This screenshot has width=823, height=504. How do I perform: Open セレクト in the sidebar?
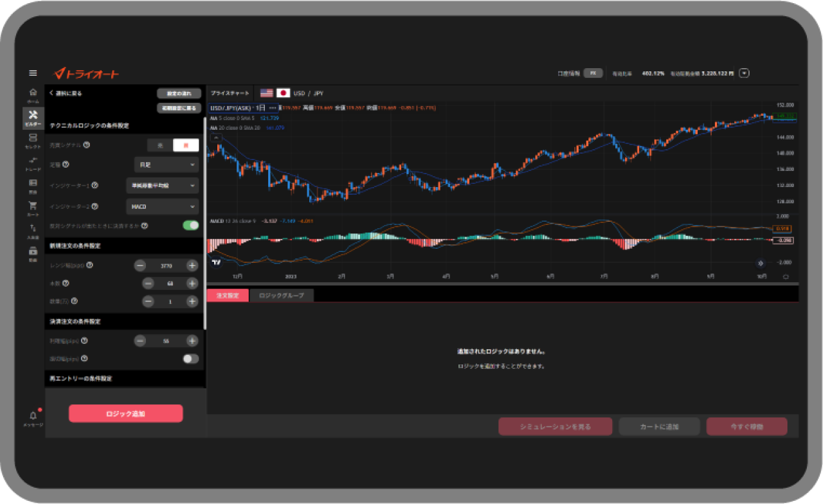point(33,141)
